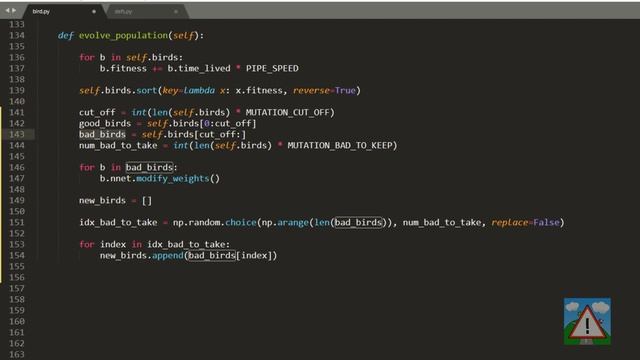Click 'replace' argument on line 151
Viewport: 640px width, 360px height.
point(510,222)
